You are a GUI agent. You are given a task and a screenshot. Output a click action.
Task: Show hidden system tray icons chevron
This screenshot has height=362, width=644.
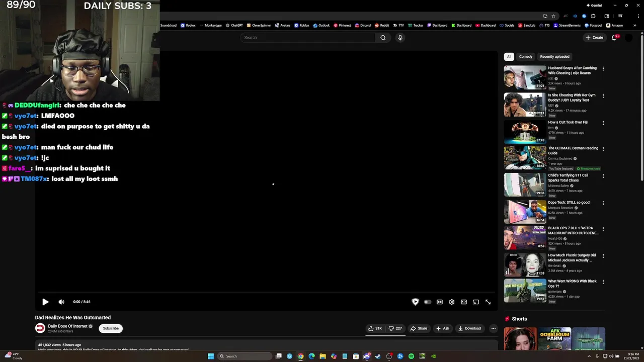589,356
